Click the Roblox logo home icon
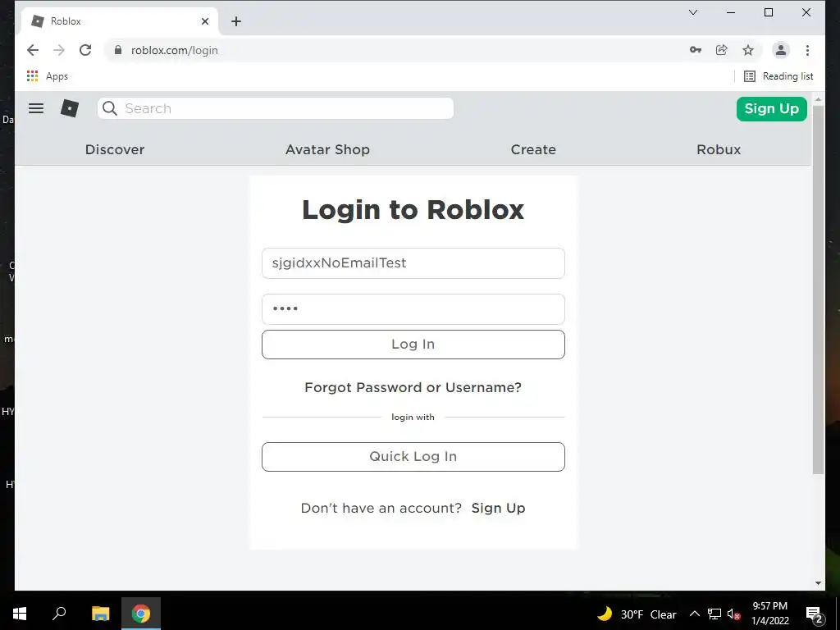This screenshot has height=630, width=840. point(70,108)
